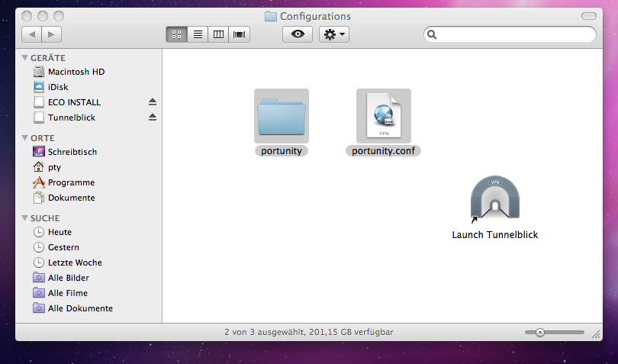Switch to icon view mode
618x364 pixels.
pyautogui.click(x=176, y=34)
